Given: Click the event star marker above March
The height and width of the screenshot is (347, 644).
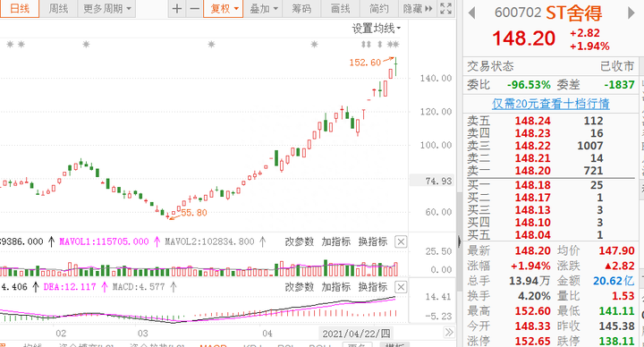Looking at the screenshot, I should pos(211,45).
